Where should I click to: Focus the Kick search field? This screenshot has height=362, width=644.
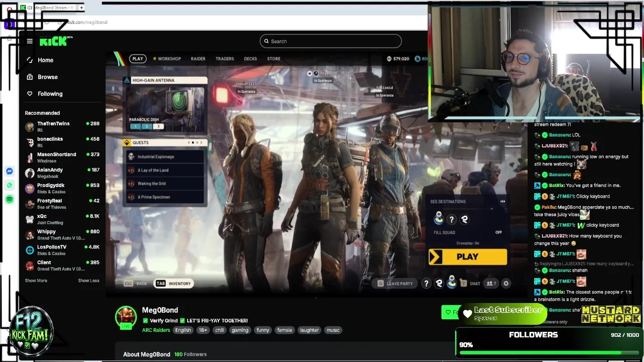(x=331, y=41)
